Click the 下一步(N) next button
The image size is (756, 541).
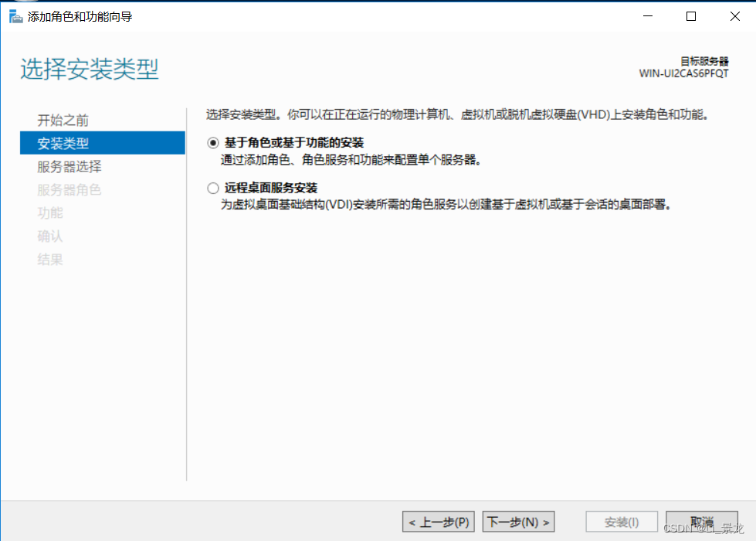click(x=518, y=522)
